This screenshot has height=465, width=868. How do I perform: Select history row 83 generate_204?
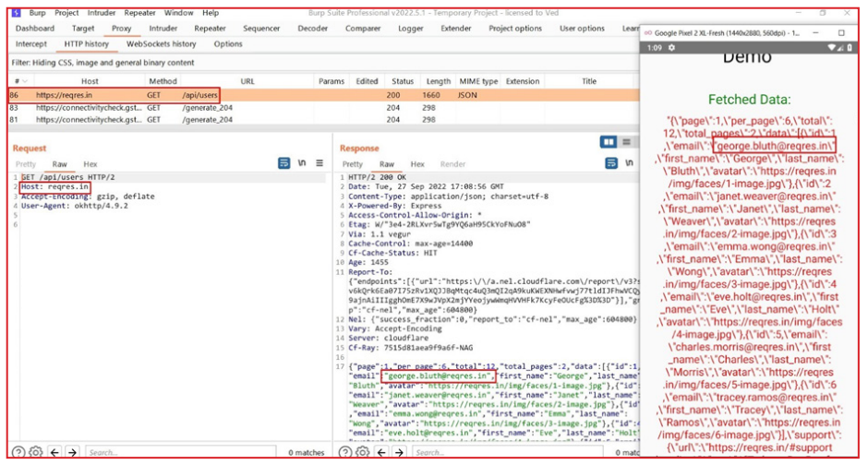324,108
